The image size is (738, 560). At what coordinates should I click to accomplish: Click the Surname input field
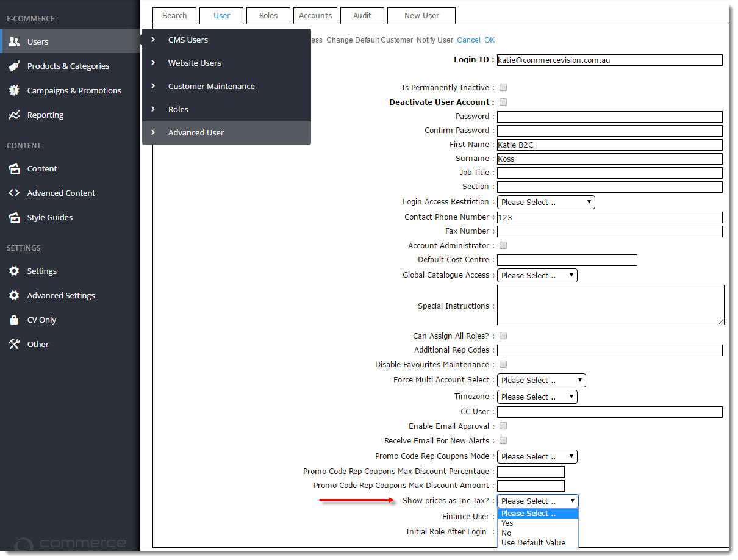click(610, 159)
